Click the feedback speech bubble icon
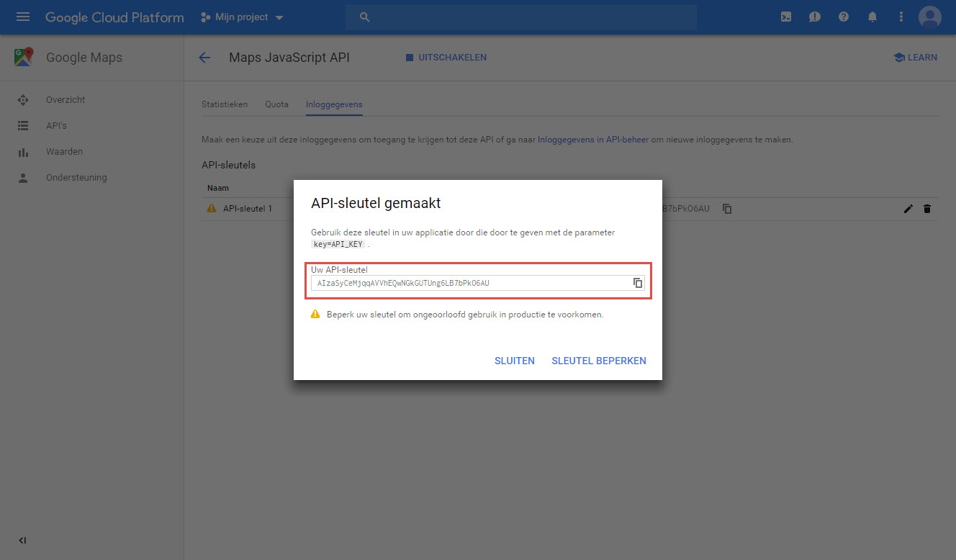Image resolution: width=956 pixels, height=560 pixels. (x=814, y=16)
